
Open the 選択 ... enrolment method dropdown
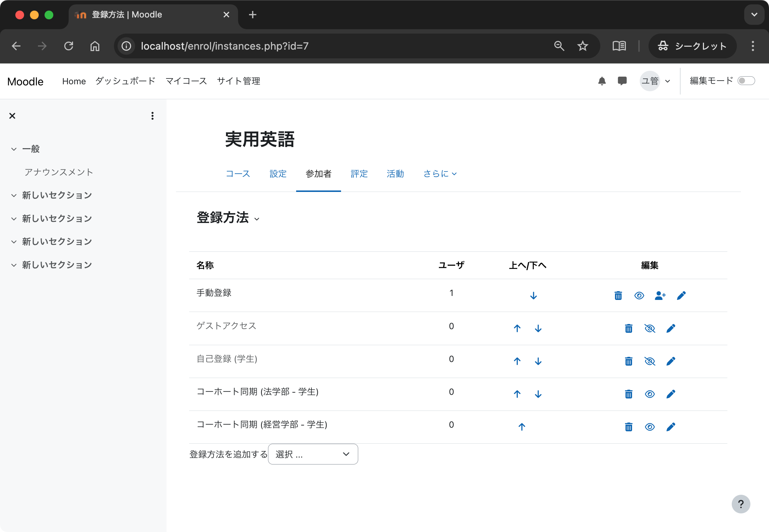(313, 454)
